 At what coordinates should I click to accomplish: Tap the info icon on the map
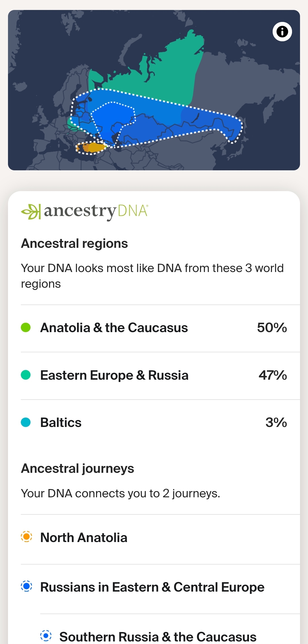(282, 32)
